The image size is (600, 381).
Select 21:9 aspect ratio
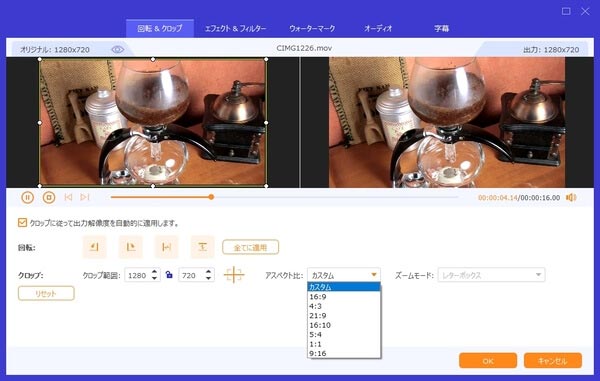344,316
